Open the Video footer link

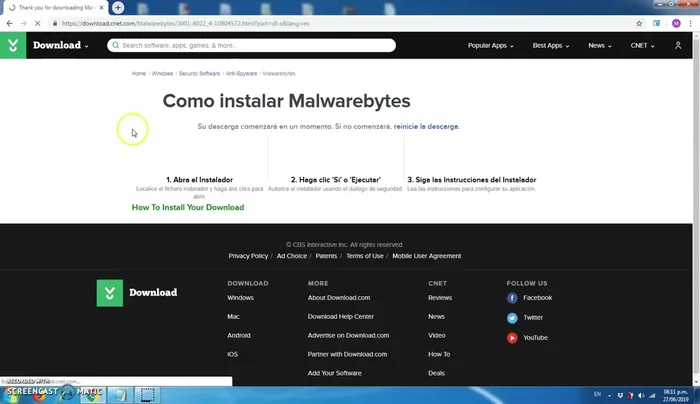pyautogui.click(x=437, y=335)
